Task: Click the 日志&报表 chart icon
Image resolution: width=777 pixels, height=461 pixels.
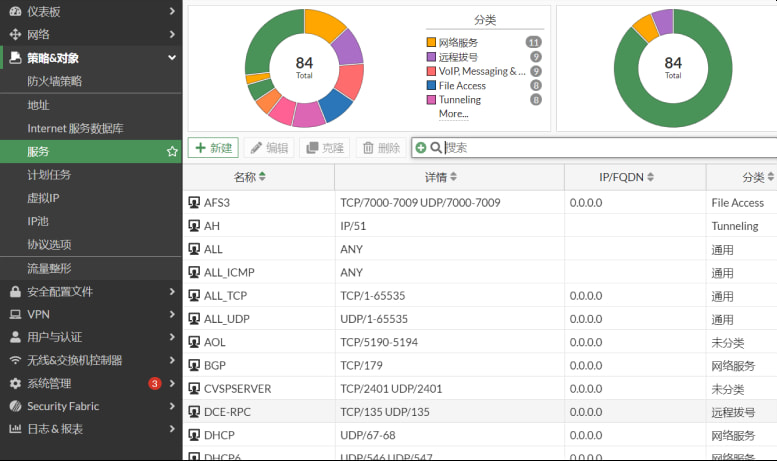Action: [15, 429]
